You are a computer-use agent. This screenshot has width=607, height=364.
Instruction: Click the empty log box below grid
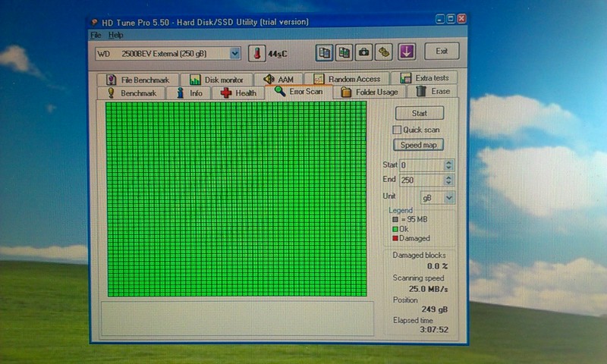point(237,318)
